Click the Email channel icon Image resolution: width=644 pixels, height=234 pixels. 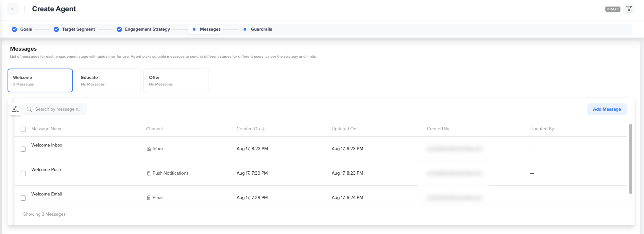click(149, 198)
